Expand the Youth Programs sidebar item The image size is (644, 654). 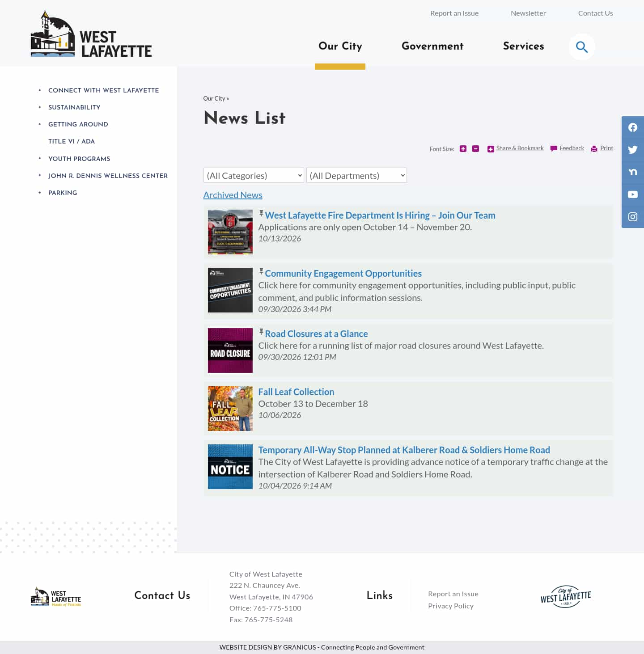tap(40, 159)
